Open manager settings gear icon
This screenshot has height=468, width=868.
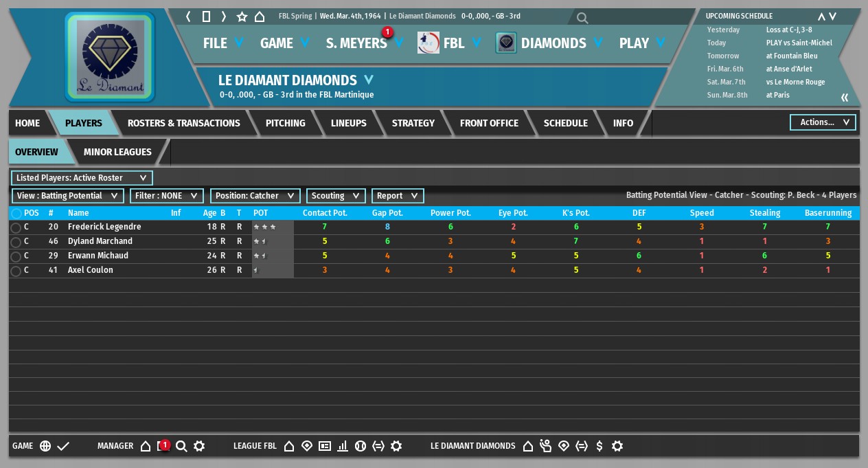199,446
